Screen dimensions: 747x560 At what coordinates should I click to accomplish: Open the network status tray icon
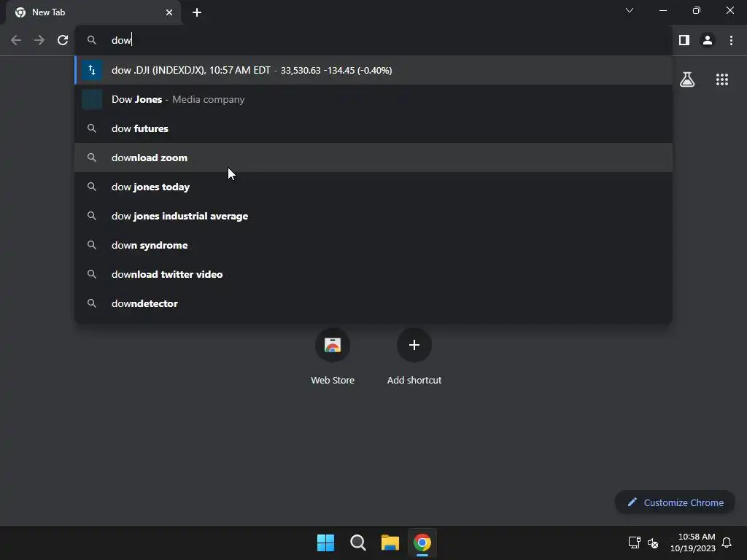(634, 542)
